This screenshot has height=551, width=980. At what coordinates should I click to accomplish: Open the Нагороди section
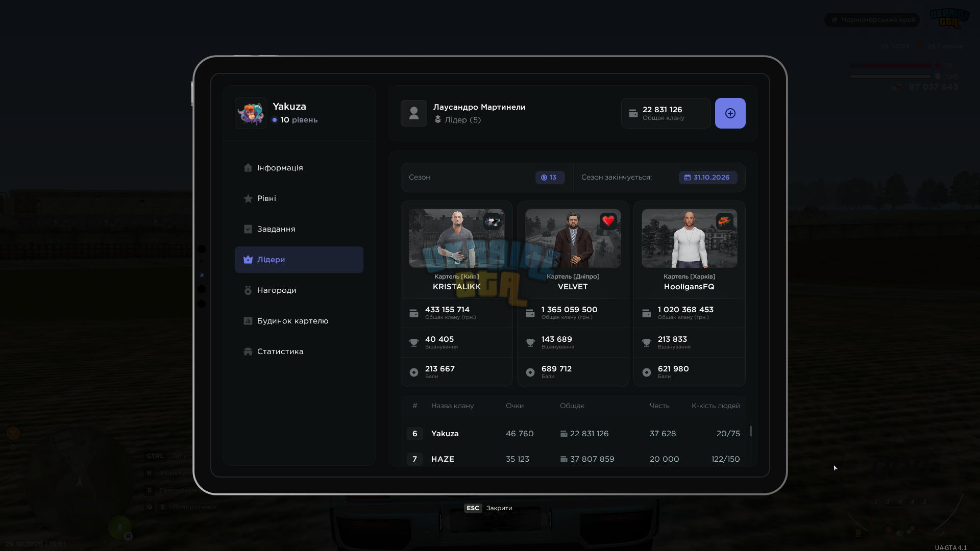point(299,290)
